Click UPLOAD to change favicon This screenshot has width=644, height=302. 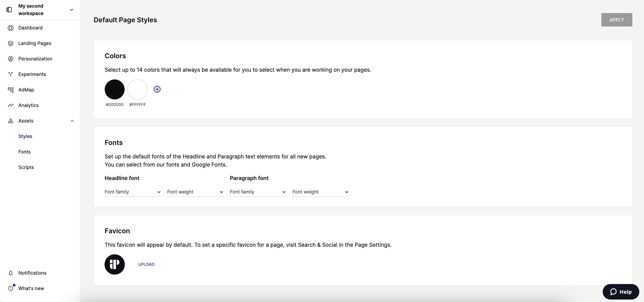(x=147, y=264)
